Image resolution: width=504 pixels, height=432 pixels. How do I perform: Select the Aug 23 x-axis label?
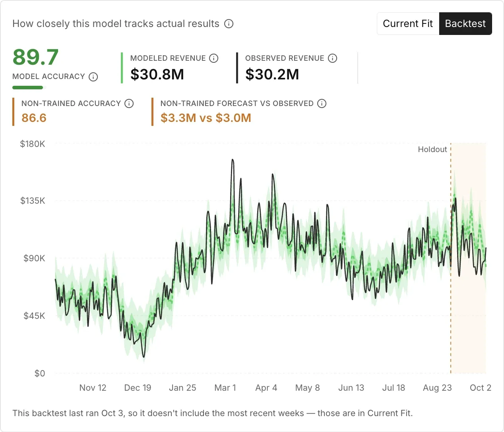437,388
